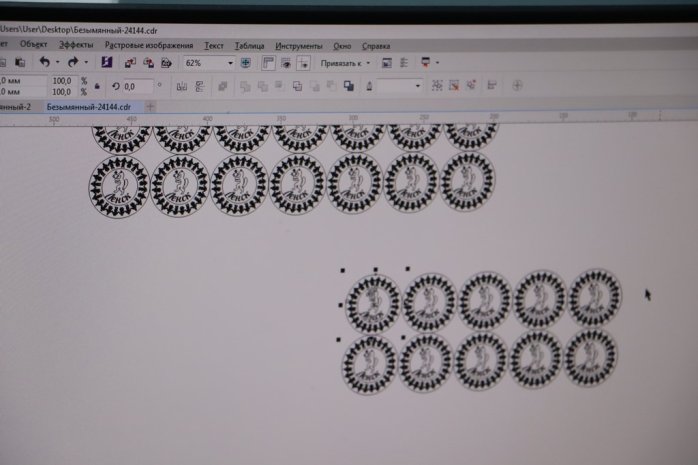Click the Align and distribute icon
Image resolution: width=698 pixels, height=465 pixels.
(492, 85)
